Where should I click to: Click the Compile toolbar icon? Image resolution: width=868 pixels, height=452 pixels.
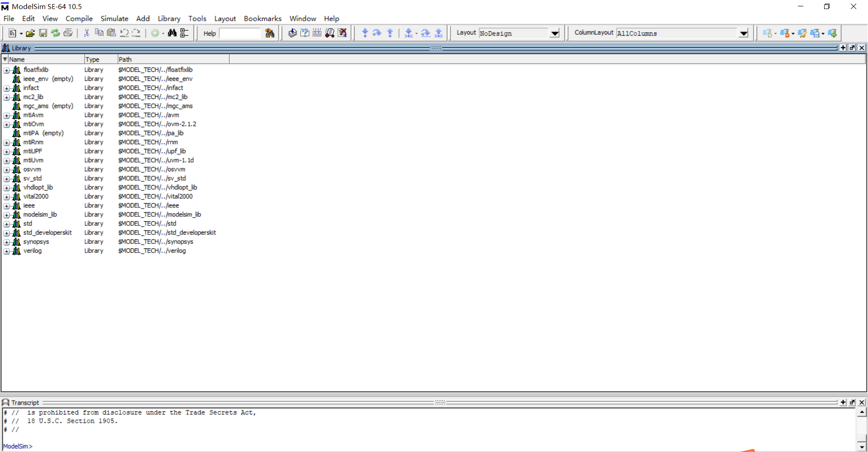coord(292,33)
